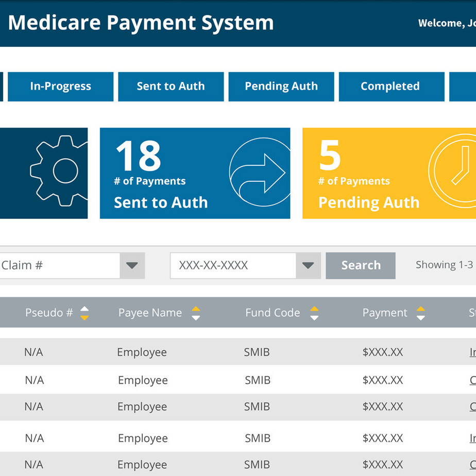Click the Pseudo # column header
Viewport: 476px width, 476px height.
tap(49, 313)
